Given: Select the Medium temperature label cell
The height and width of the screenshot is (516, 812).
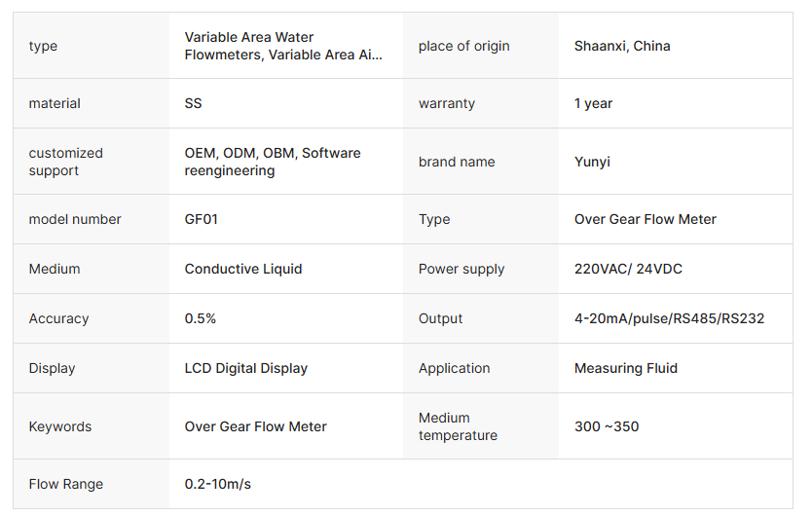Looking at the screenshot, I should coord(458,426).
